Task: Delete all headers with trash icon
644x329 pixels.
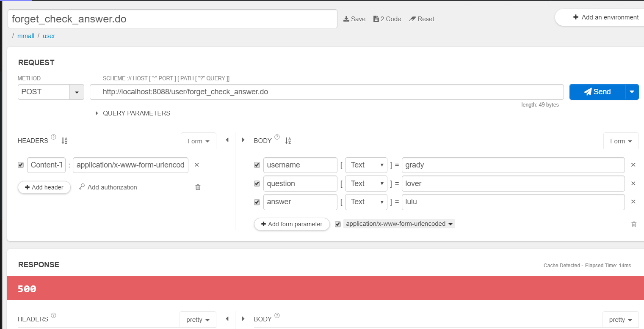Action: (198, 187)
